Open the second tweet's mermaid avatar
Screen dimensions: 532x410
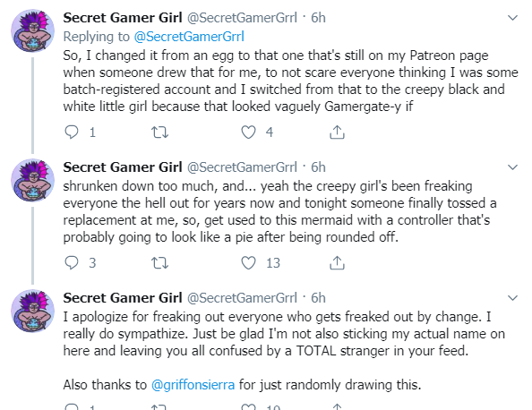point(32,180)
